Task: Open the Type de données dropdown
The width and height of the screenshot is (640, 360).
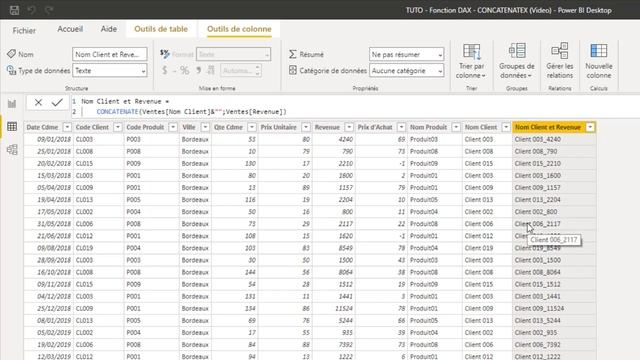Action: pos(110,71)
